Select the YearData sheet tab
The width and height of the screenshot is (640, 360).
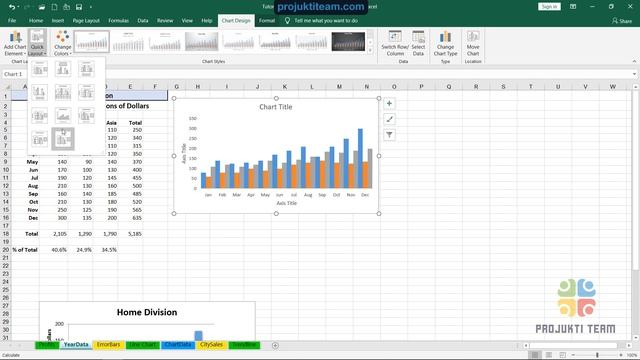point(76,345)
